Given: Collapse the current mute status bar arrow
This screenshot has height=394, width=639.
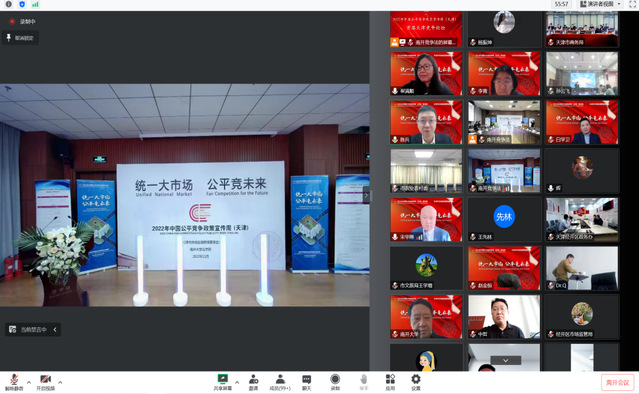Looking at the screenshot, I should click(55, 329).
